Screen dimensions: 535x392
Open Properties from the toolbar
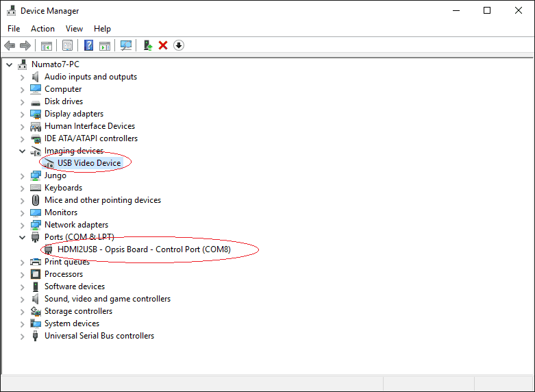pos(67,45)
